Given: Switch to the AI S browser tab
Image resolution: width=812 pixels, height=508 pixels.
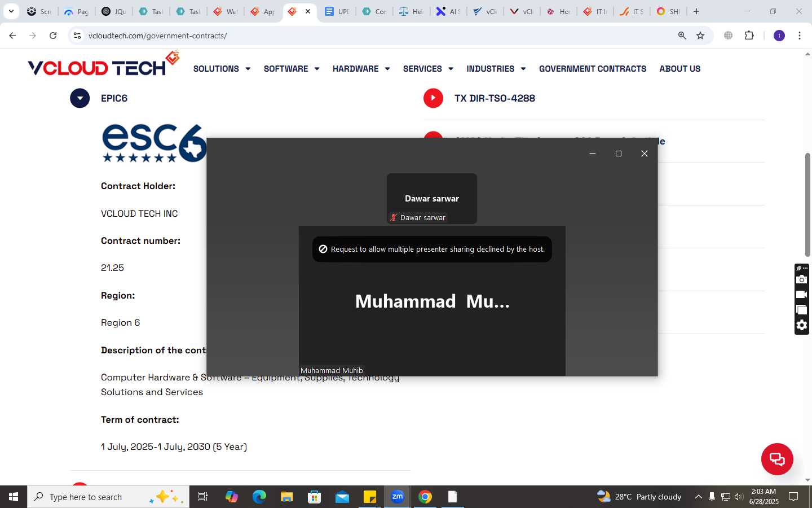Looking at the screenshot, I should click(448, 11).
